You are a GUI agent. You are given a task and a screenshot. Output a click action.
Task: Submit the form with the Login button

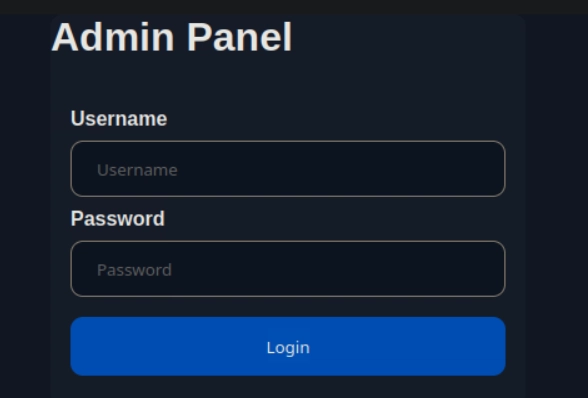(x=288, y=346)
